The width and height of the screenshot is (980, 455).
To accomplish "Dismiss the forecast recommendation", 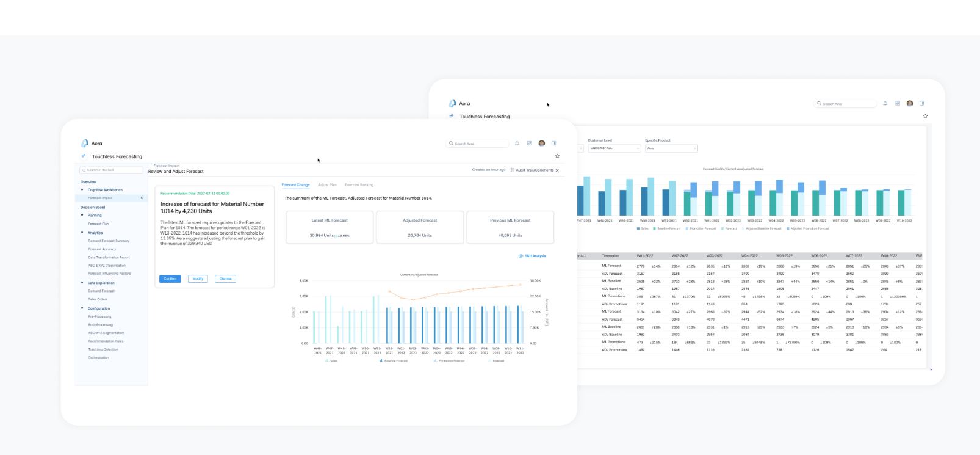I will click(x=226, y=278).
